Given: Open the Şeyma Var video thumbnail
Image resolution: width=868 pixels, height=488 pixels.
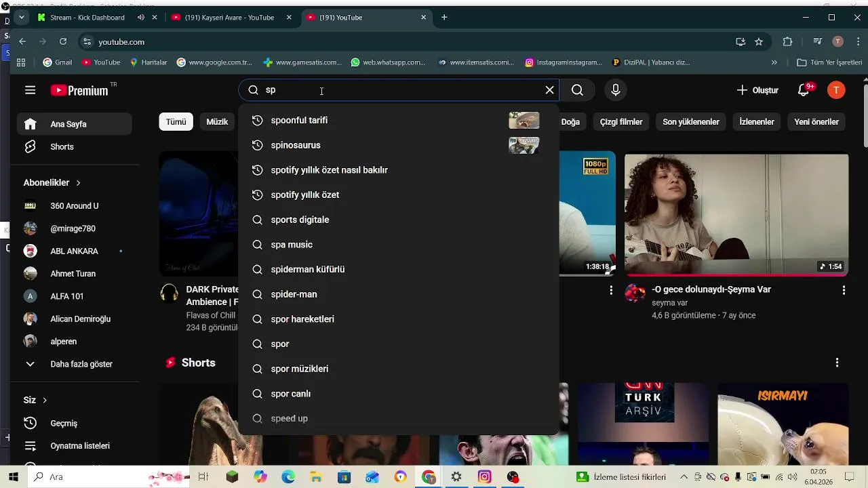Looking at the screenshot, I should (x=736, y=214).
